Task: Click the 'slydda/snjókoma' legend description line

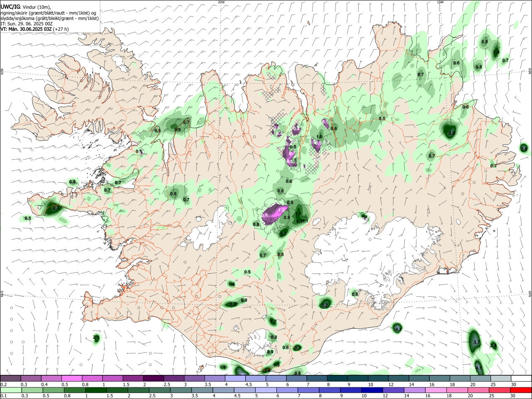Action: [x=49, y=18]
